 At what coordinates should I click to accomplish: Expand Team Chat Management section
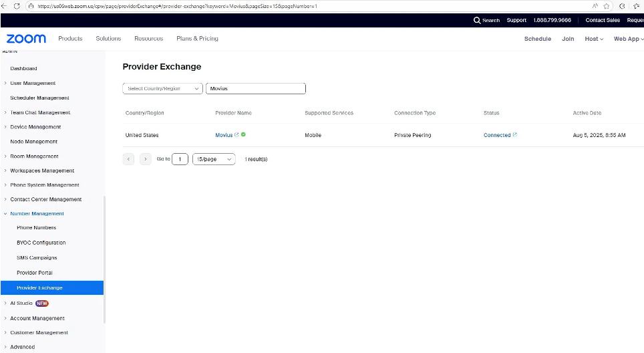pos(5,112)
